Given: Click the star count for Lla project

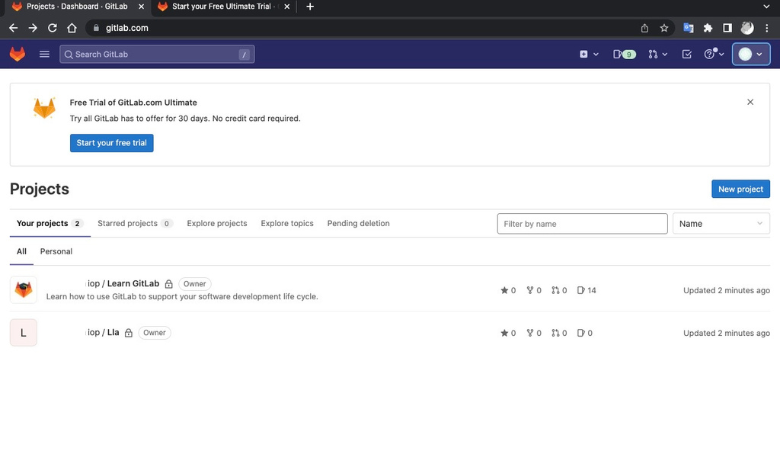Looking at the screenshot, I should [508, 333].
